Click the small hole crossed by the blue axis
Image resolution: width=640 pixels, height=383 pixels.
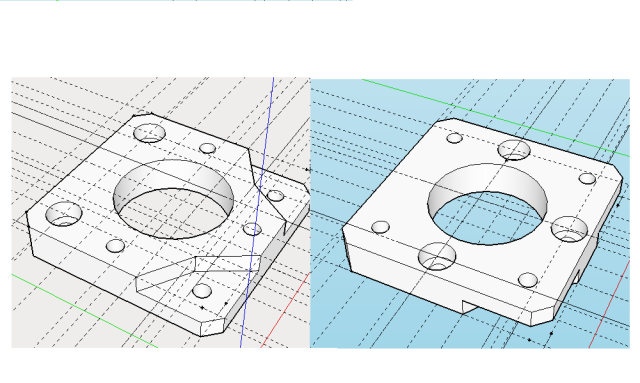pyautogui.click(x=252, y=229)
